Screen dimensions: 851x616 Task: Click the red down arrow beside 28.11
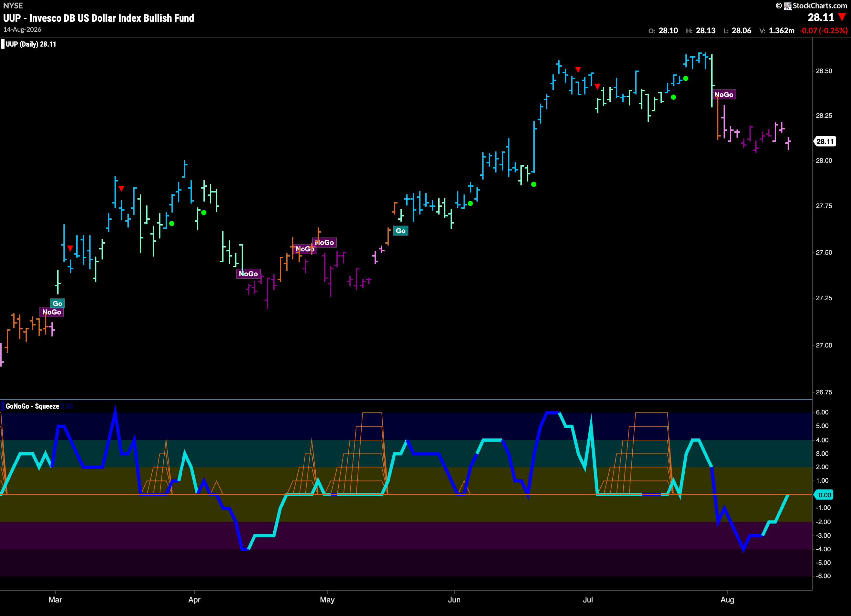coord(842,17)
